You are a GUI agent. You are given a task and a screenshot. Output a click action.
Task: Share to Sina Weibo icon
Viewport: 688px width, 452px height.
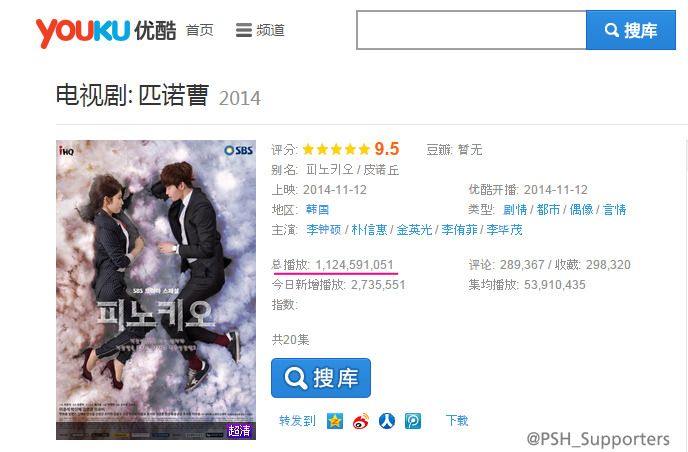click(361, 421)
